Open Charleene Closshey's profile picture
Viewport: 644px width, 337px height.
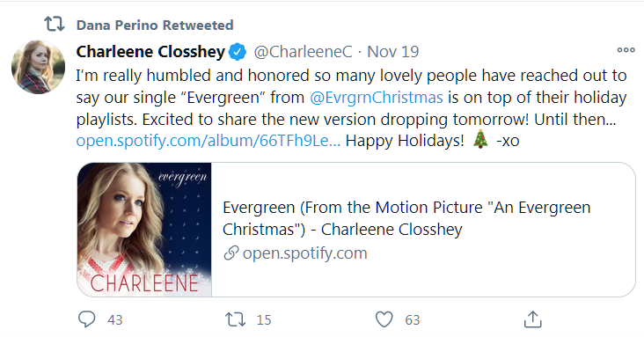coord(38,67)
